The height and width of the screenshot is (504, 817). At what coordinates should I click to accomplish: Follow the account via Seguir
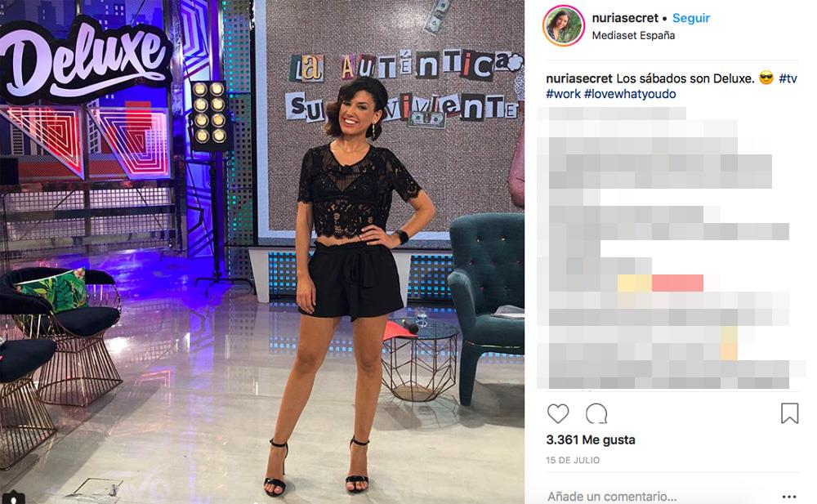click(691, 18)
